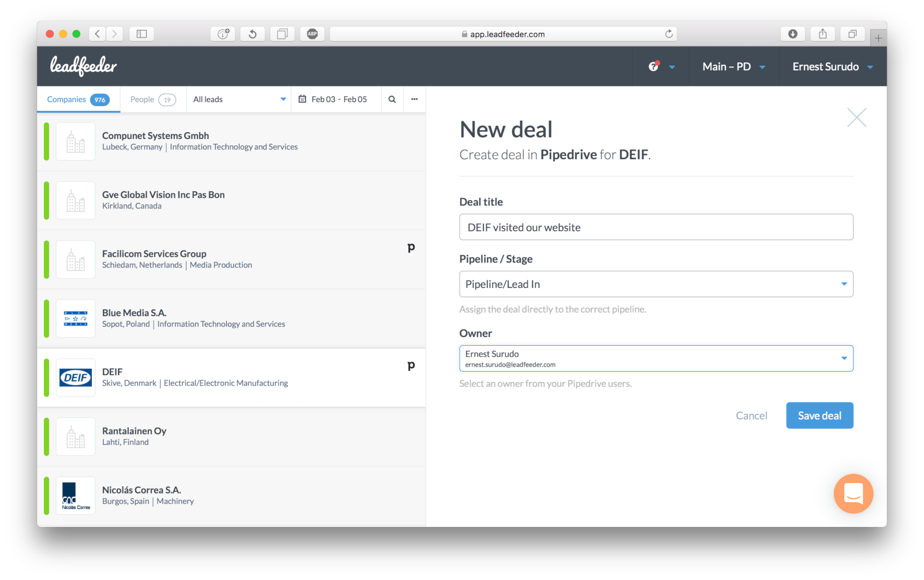Click 'Electrical/Electronic Manufacturing' text
924x580 pixels.
(x=226, y=383)
